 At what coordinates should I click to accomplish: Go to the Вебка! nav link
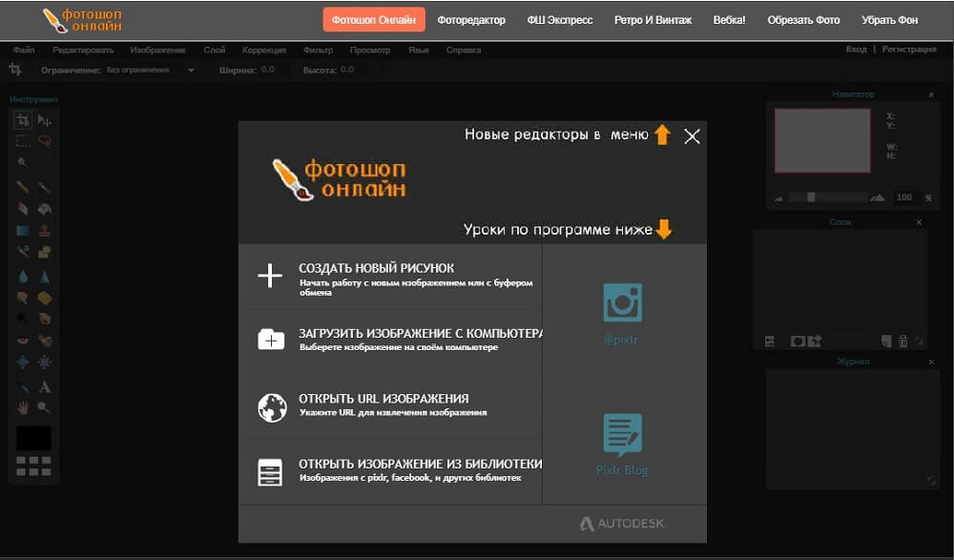[729, 20]
